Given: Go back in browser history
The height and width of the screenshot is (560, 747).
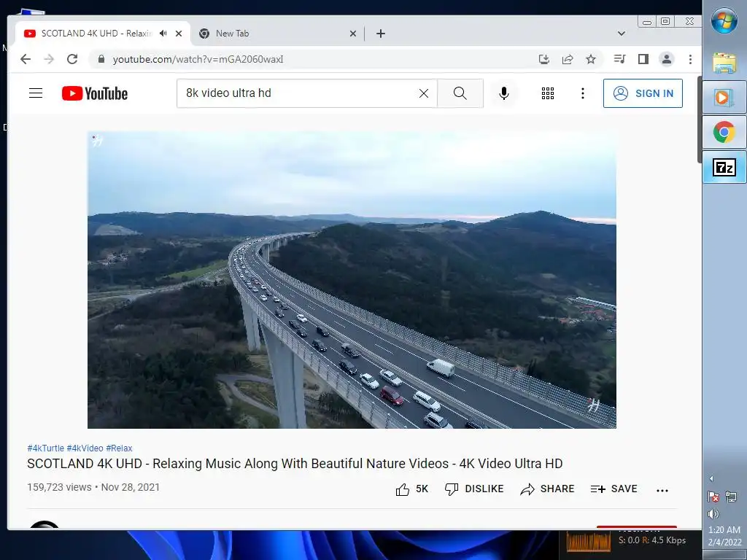Looking at the screenshot, I should point(26,59).
